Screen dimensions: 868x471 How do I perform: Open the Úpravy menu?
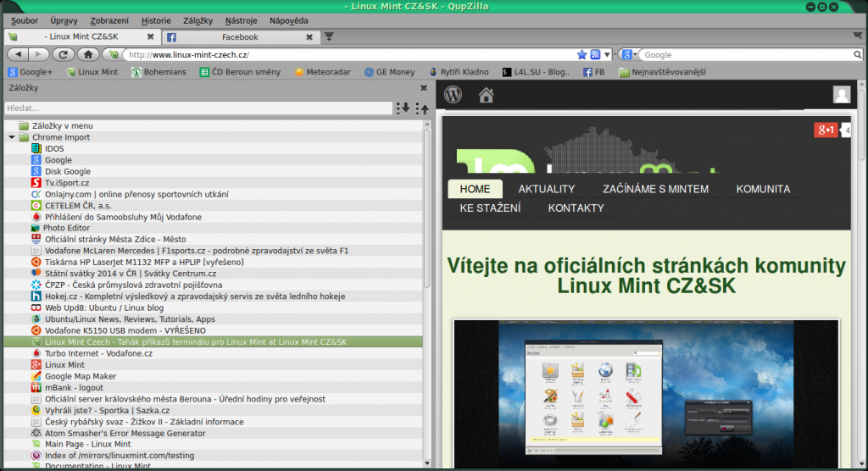click(64, 20)
